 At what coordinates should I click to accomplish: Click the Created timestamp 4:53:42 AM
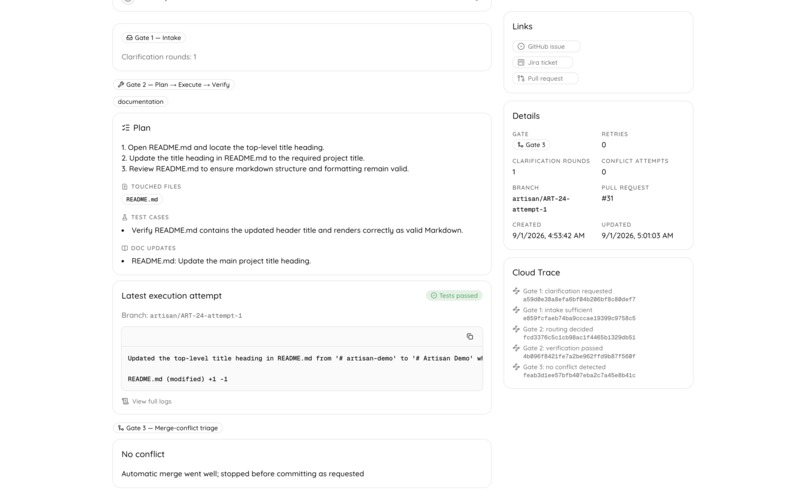548,236
